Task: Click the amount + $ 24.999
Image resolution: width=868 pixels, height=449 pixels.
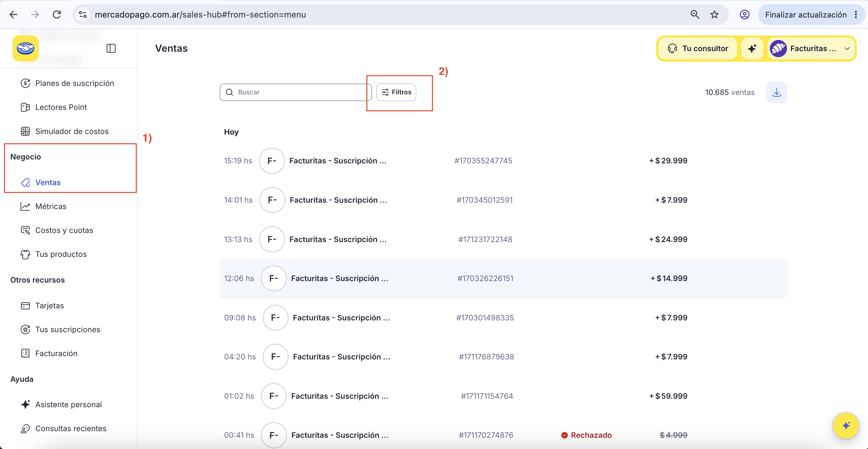Action: pyautogui.click(x=668, y=239)
